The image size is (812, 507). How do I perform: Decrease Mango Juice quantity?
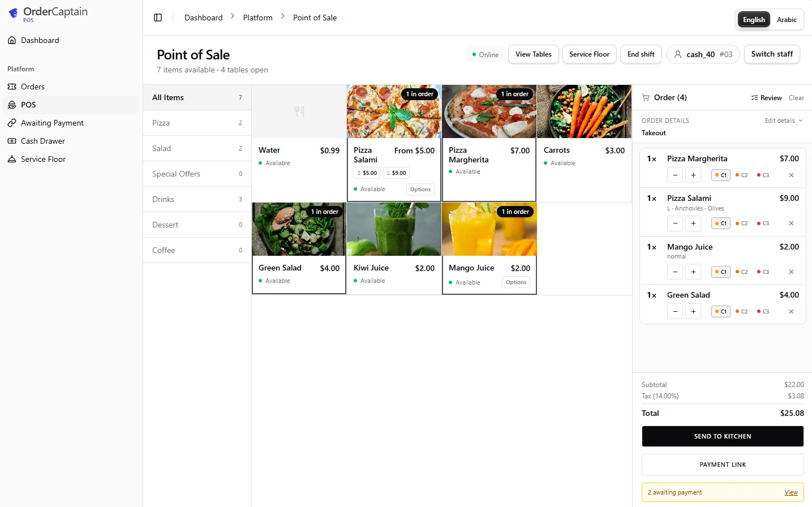click(675, 272)
